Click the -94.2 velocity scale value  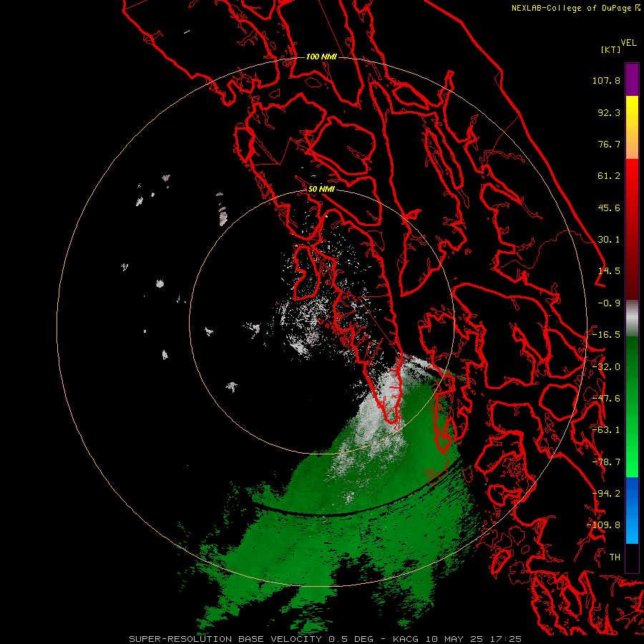pyautogui.click(x=606, y=494)
